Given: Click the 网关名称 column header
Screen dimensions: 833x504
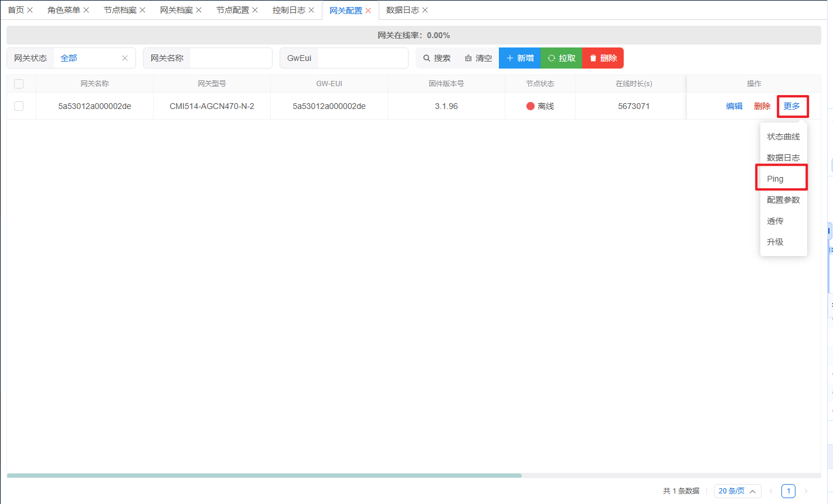Looking at the screenshot, I should click(x=95, y=84).
